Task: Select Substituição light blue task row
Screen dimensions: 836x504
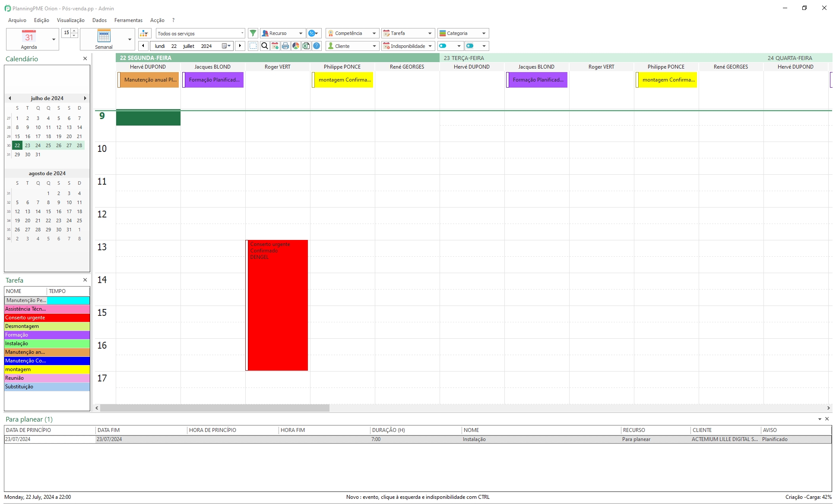Action: point(47,387)
